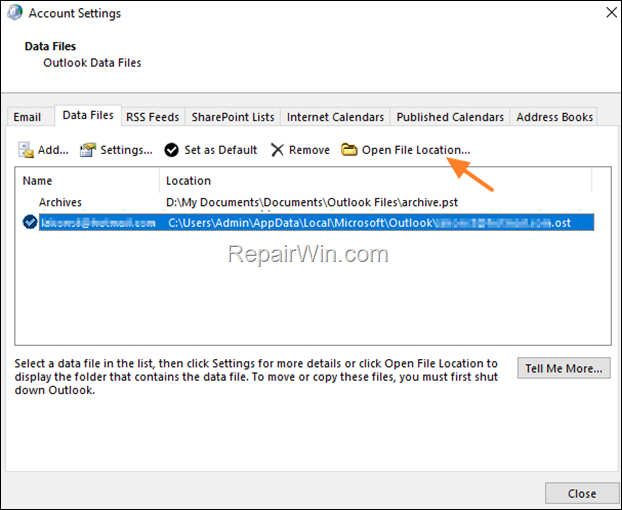Go to the SharePoint Lists tab

coord(233,117)
